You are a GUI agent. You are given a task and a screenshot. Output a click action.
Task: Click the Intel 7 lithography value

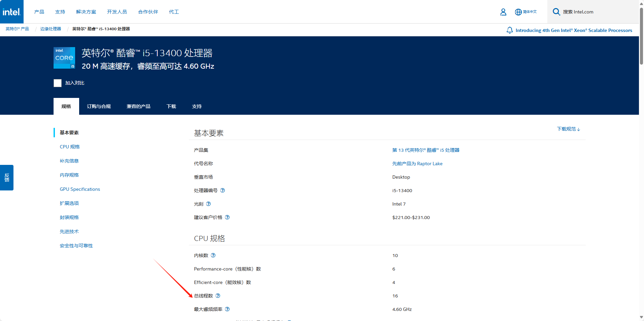pyautogui.click(x=399, y=204)
